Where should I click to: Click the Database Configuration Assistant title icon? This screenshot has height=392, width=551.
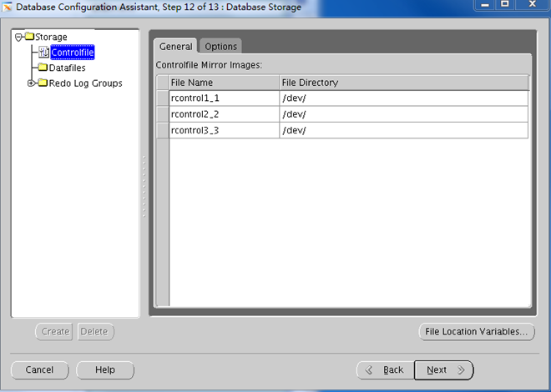click(x=7, y=7)
